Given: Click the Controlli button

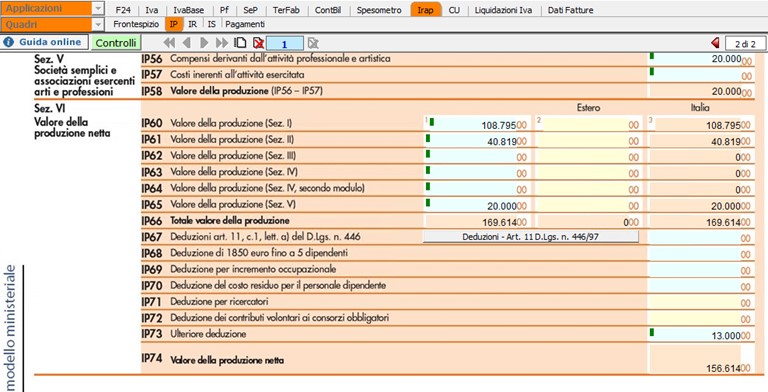Looking at the screenshot, I should 116,43.
